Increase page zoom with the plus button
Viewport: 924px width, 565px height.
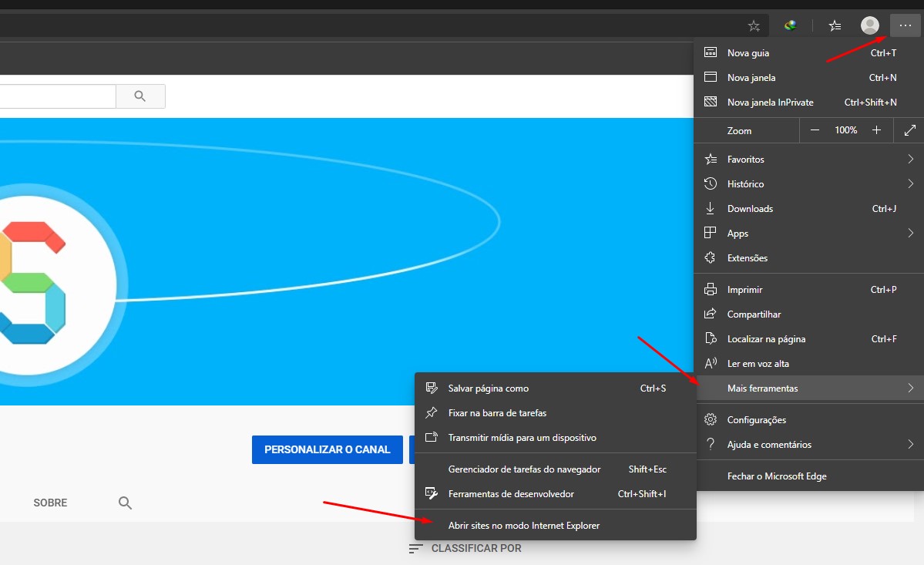876,129
